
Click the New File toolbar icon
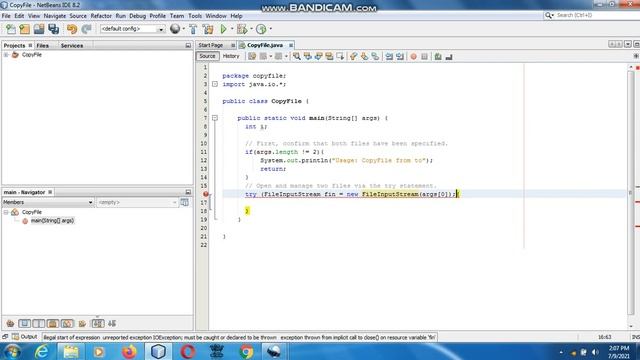point(11,29)
